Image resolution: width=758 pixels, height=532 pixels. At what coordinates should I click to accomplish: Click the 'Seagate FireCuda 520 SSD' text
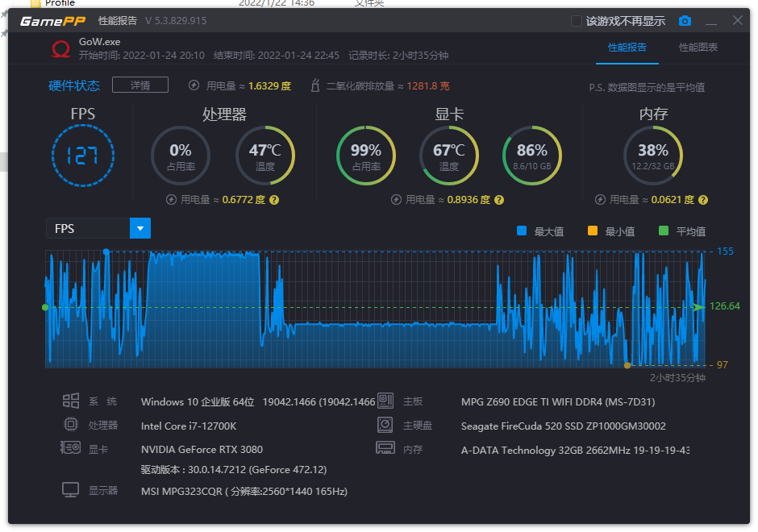522,426
